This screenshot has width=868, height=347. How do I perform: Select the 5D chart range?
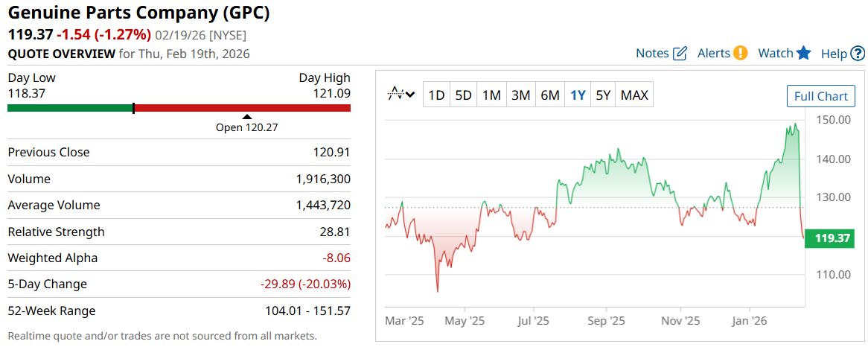tap(464, 95)
